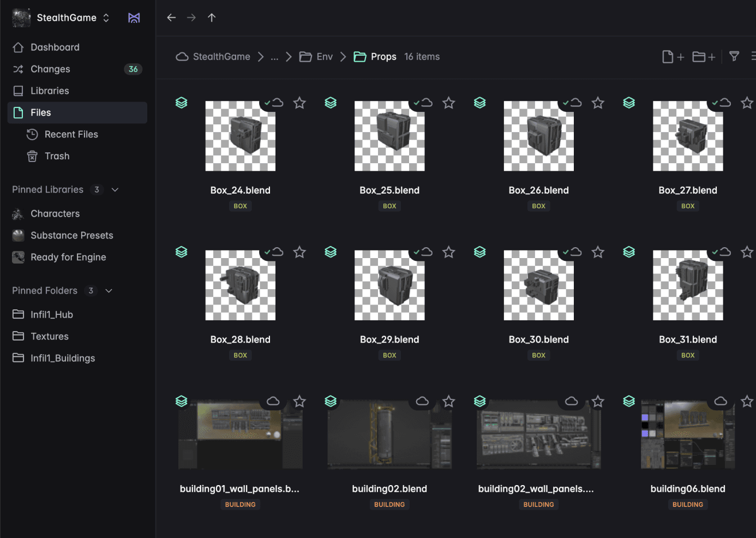
Task: Open the filter options in the toolbar
Action: (x=734, y=56)
